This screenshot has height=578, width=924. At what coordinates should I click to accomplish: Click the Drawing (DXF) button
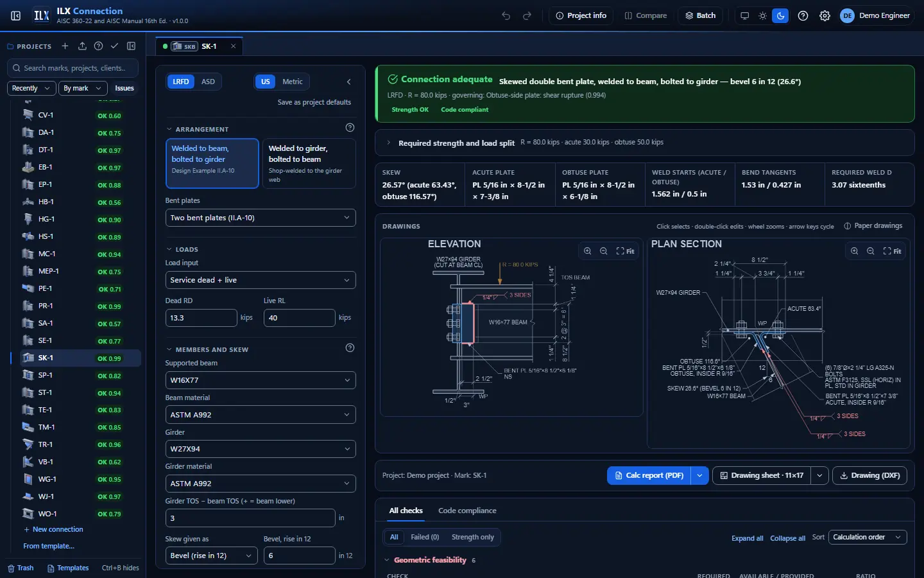point(869,475)
